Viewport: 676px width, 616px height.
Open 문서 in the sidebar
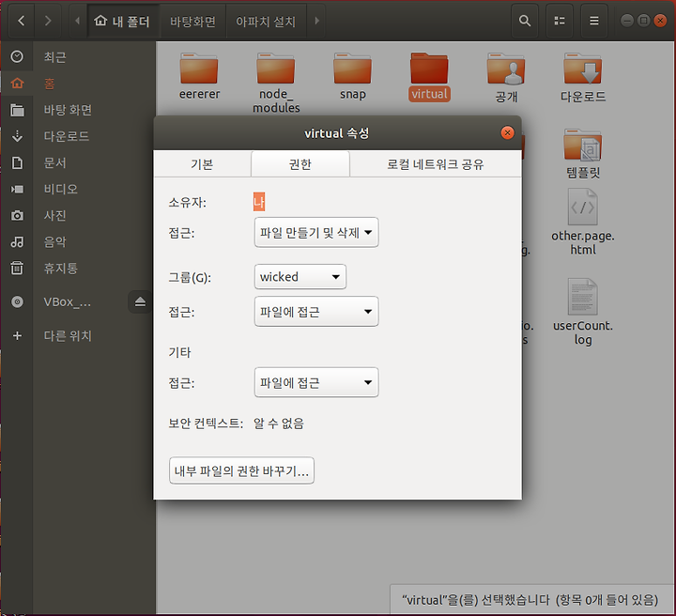54,163
